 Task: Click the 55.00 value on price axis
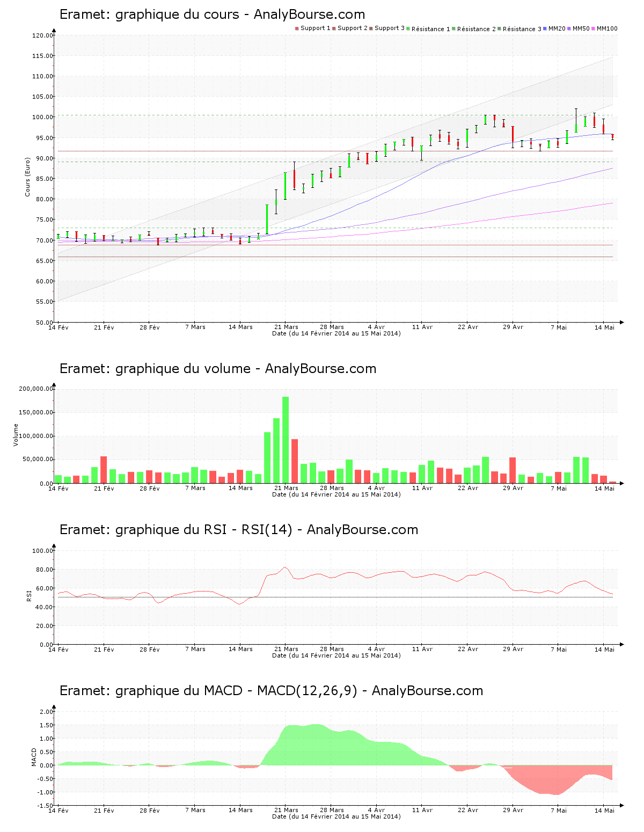pyautogui.click(x=44, y=302)
